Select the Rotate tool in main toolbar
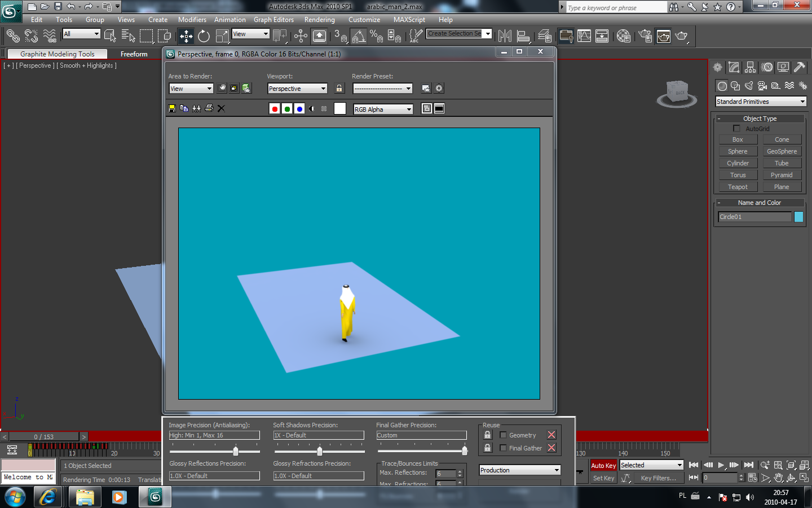 point(204,36)
